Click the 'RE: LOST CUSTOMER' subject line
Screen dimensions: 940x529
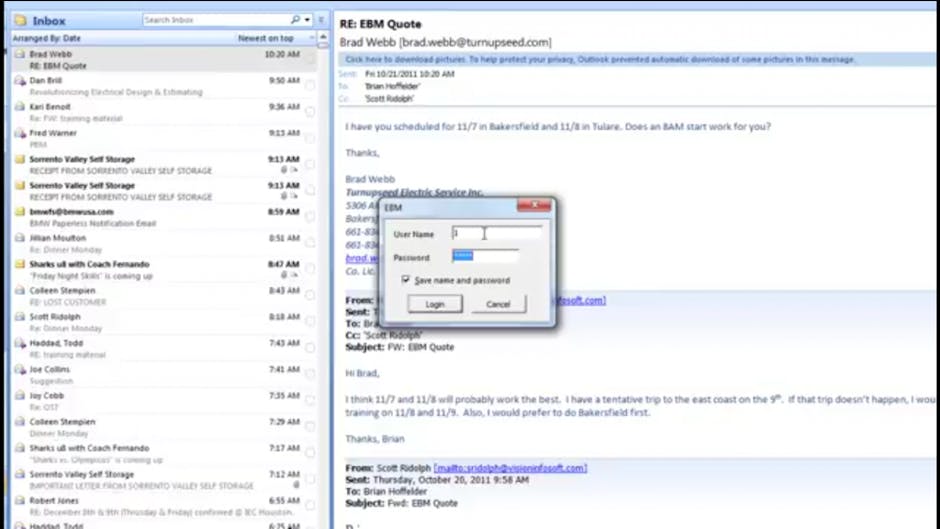click(67, 302)
